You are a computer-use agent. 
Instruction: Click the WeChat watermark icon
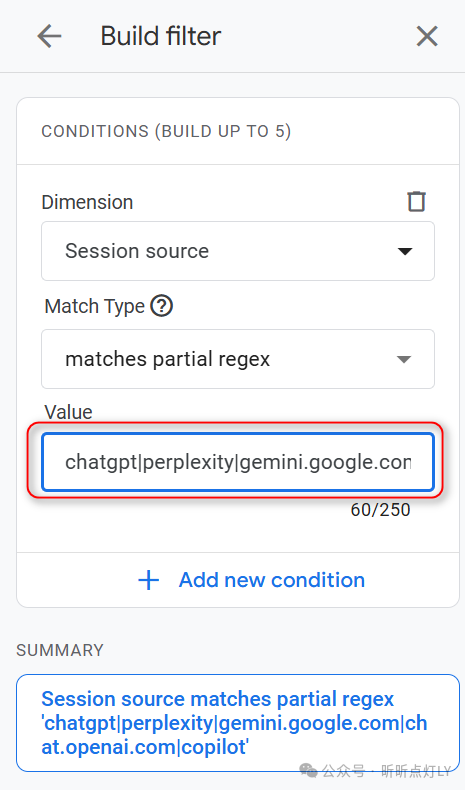(x=308, y=770)
